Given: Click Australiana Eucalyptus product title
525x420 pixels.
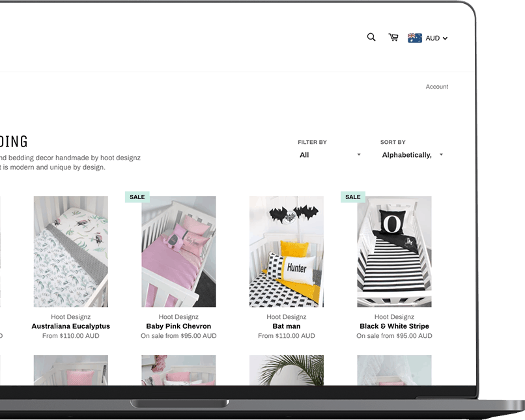Looking at the screenshot, I should (x=70, y=326).
